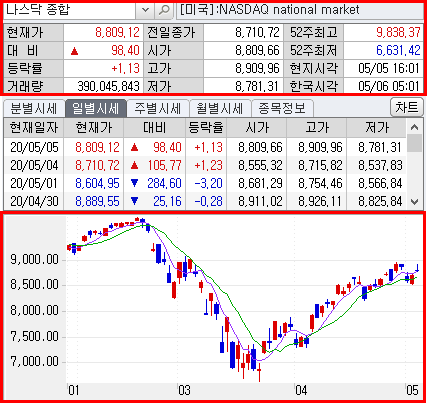Screen dimensions: 427x403
Task: Click the table scrollbar down arrow
Action: (x=414, y=201)
